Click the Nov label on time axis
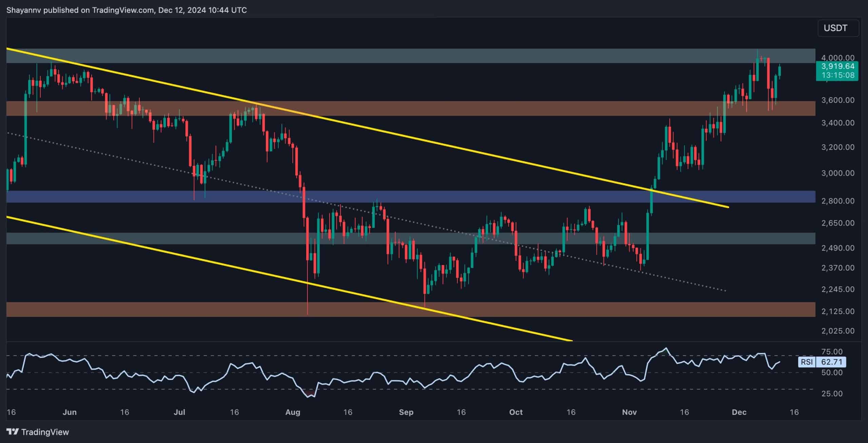The height and width of the screenshot is (443, 868). pyautogui.click(x=629, y=412)
